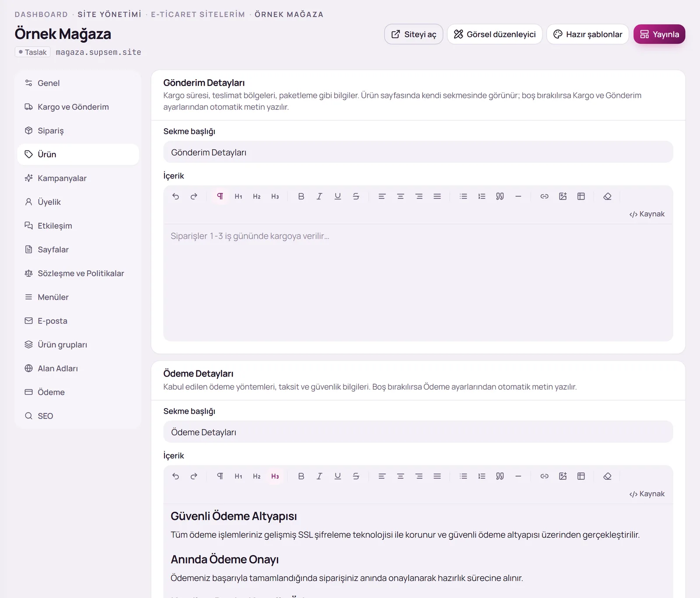This screenshot has height=598, width=700.
Task: Open Üyelik settings in sidebar
Action: point(78,202)
